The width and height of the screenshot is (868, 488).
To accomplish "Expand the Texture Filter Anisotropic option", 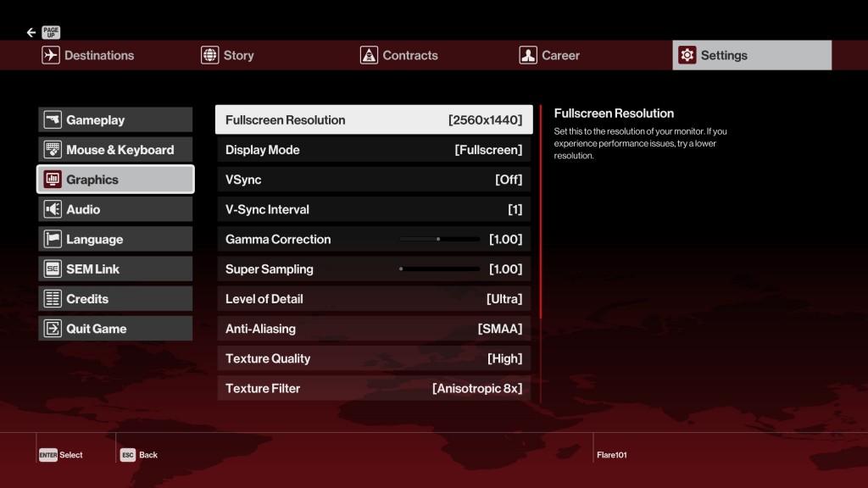I will (x=476, y=388).
